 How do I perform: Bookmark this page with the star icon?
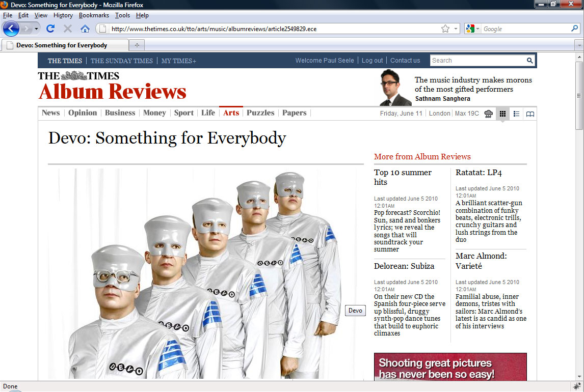coord(445,29)
